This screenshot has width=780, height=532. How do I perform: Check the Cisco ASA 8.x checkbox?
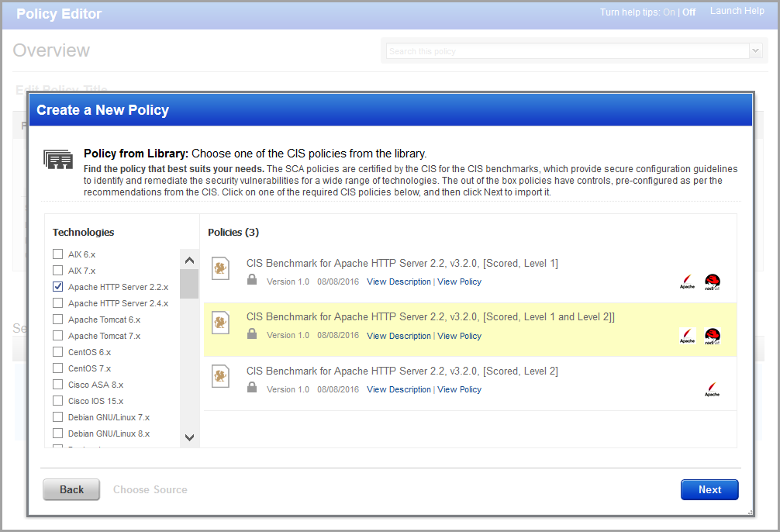57,384
